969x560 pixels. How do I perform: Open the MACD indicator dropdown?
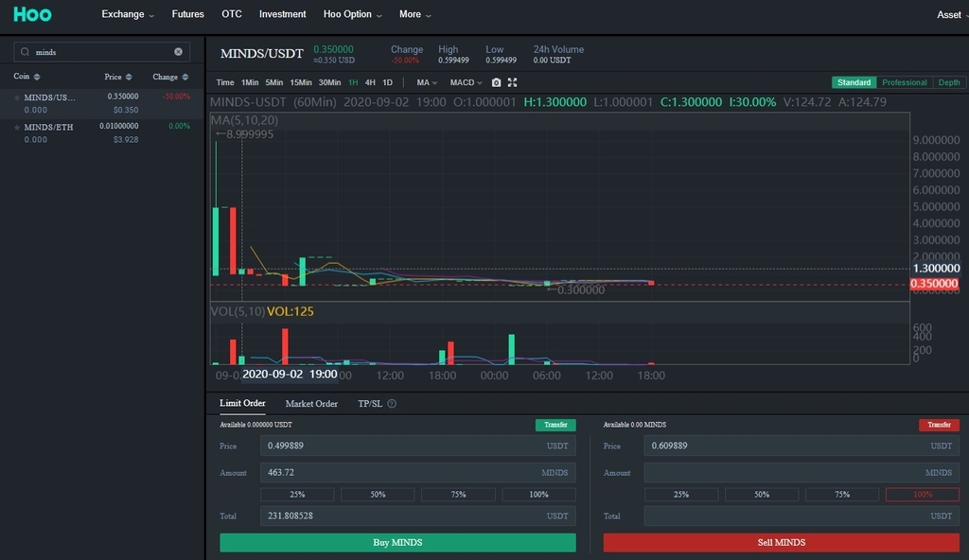point(466,83)
